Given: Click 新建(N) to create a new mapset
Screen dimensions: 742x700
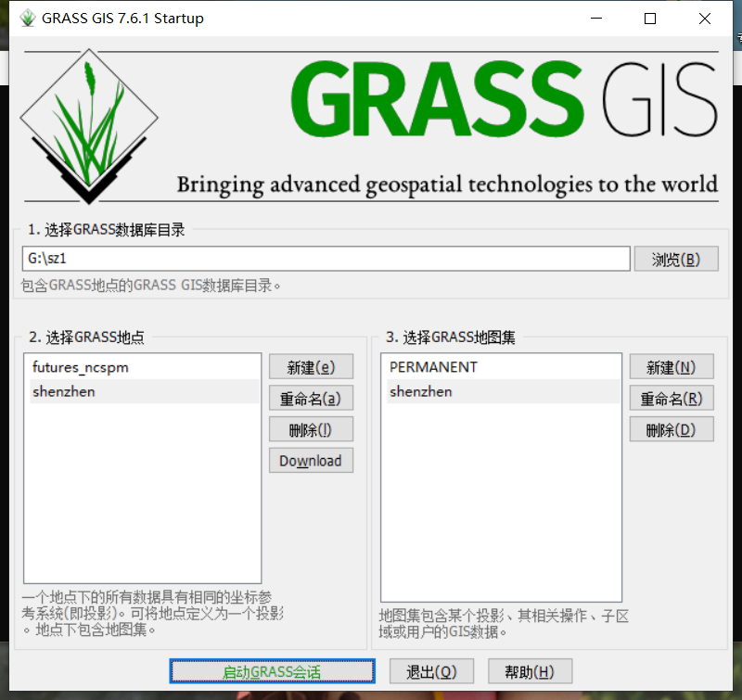Looking at the screenshot, I should coord(671,366).
